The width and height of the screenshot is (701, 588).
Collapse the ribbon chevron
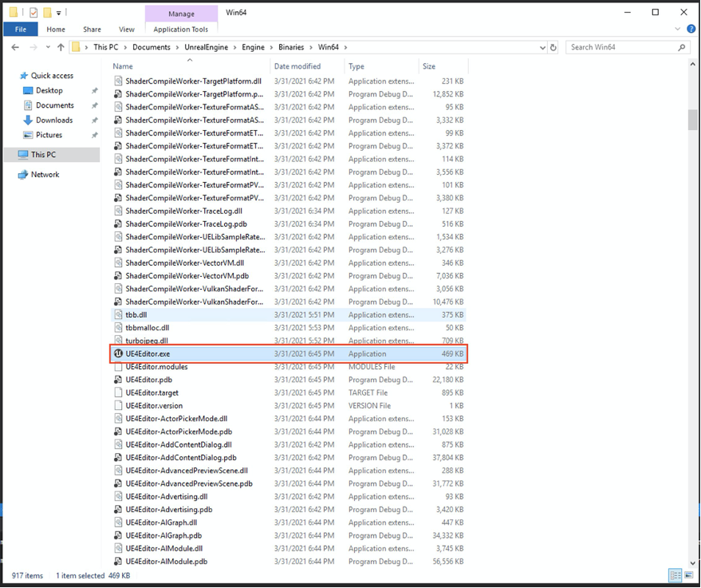point(677,29)
